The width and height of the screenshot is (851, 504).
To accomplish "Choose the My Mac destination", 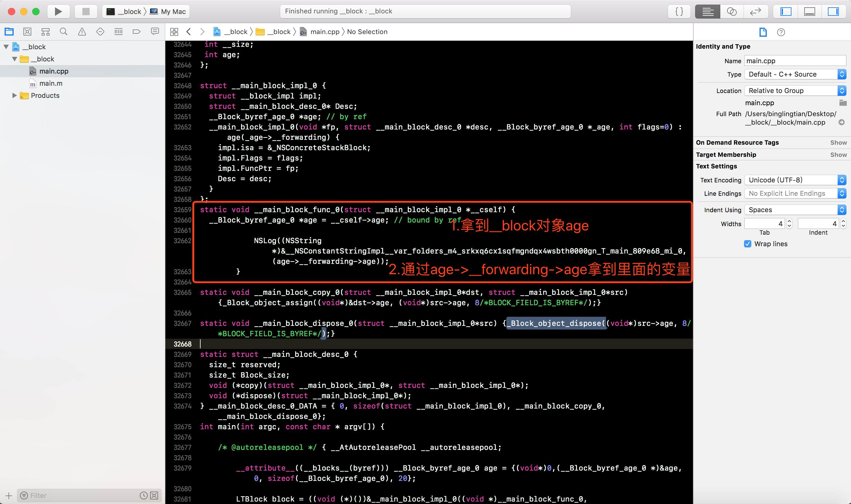I will tap(168, 12).
